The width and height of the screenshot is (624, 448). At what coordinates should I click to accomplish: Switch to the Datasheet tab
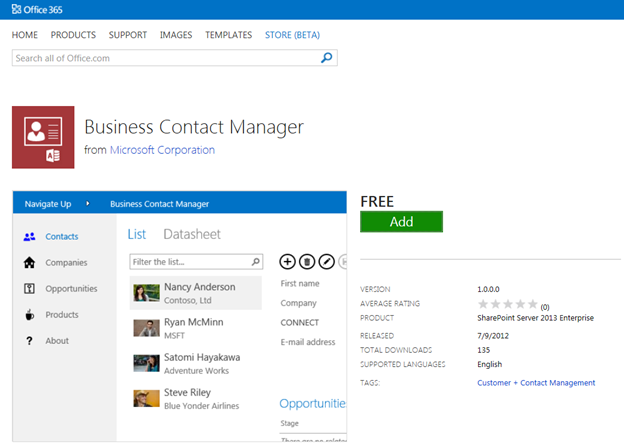[192, 234]
